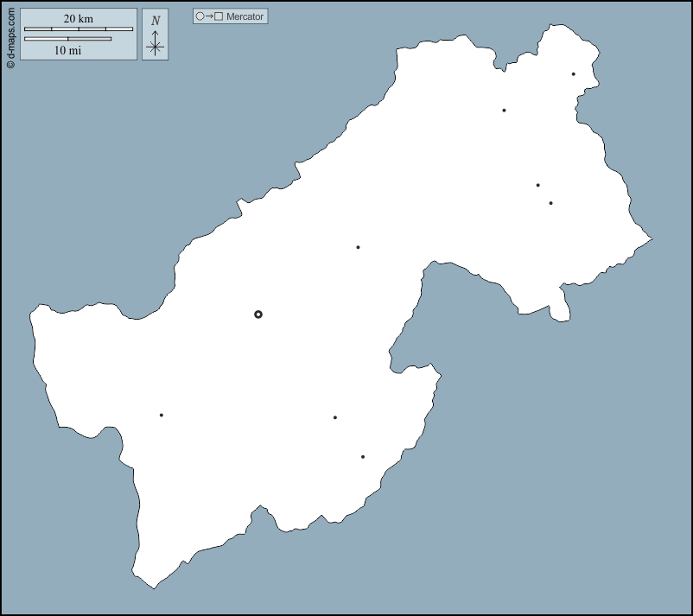Image resolution: width=693 pixels, height=616 pixels.
Task: Click the city dot northeast of the capital
Action: pos(358,248)
